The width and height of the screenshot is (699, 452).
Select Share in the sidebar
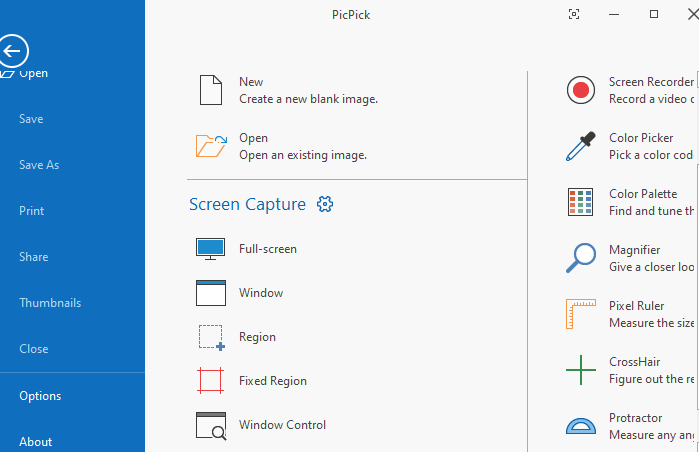33,257
